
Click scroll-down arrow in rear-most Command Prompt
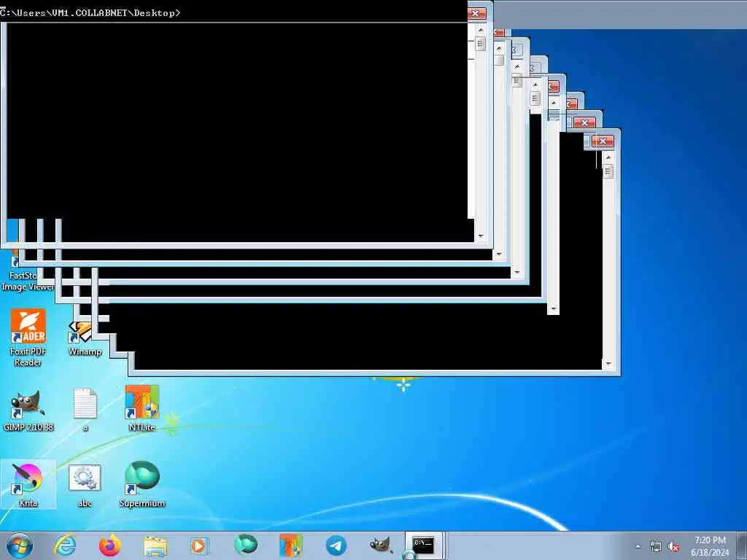coord(608,364)
